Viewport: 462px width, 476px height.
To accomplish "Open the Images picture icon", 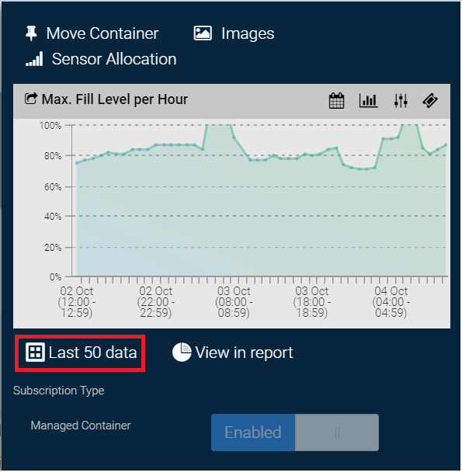I will pyautogui.click(x=203, y=33).
